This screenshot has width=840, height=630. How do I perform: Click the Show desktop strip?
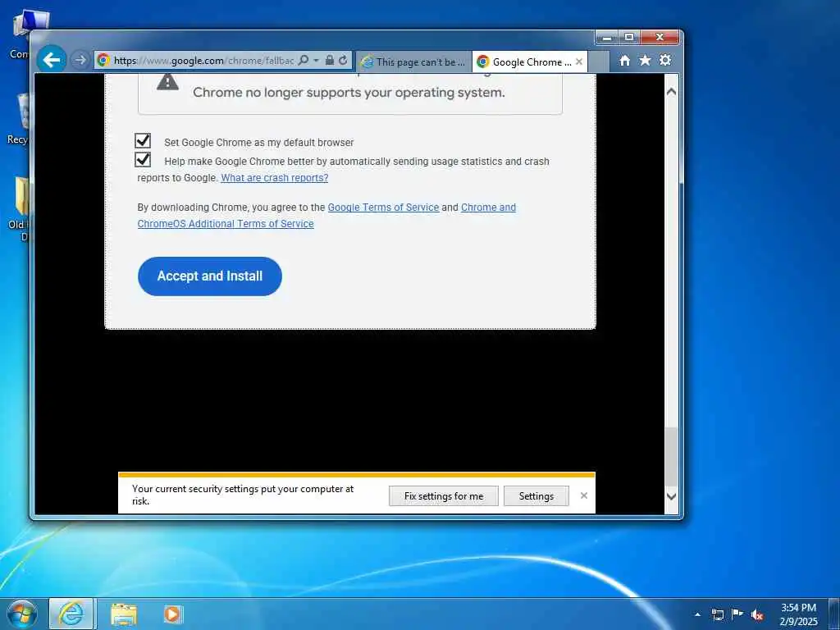tap(834, 614)
